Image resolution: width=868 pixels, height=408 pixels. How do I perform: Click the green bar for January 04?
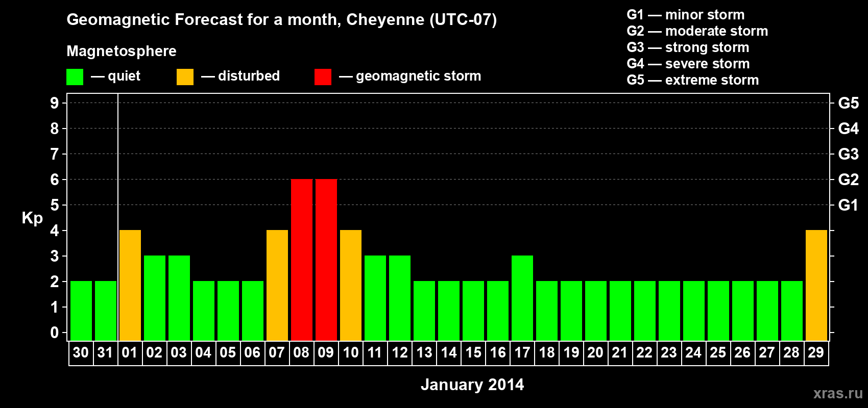pos(204,311)
